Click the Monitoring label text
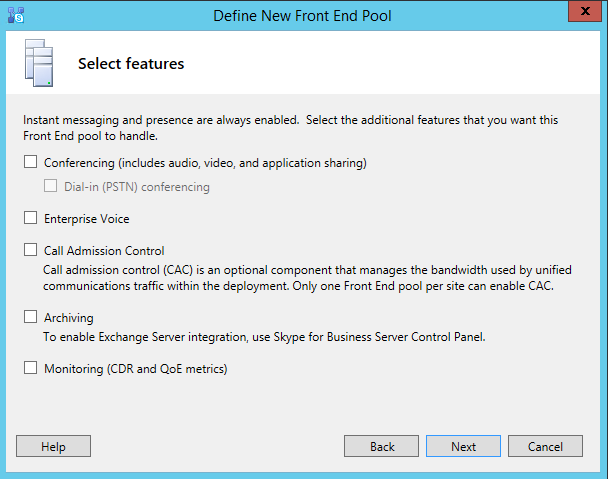 pyautogui.click(x=135, y=369)
